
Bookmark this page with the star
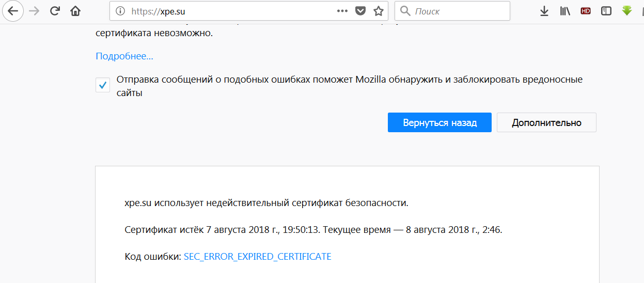tap(379, 11)
